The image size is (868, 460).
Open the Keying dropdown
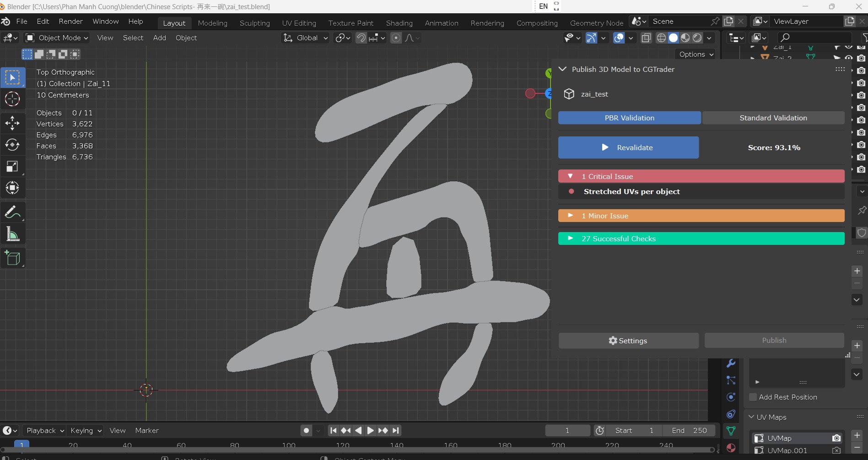(x=86, y=430)
